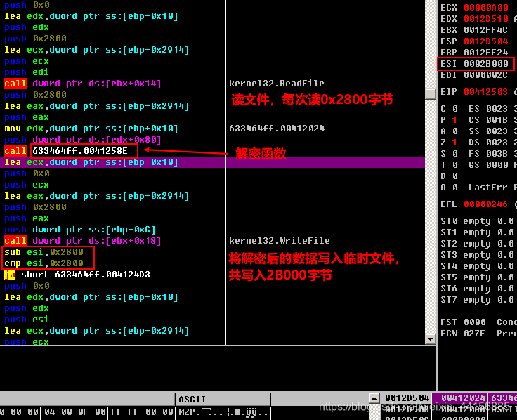Select the push dword ptr ss:[ebp-0xC] line

(80, 230)
